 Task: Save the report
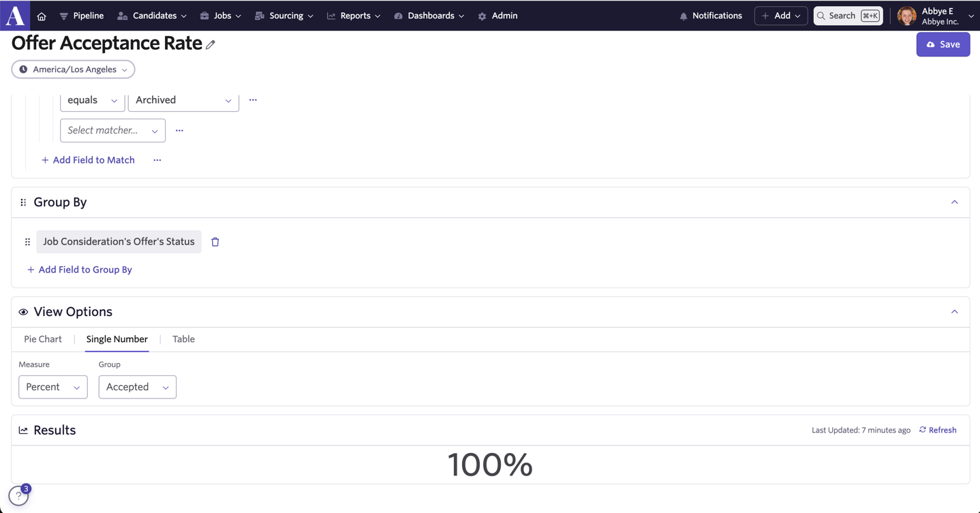(943, 44)
